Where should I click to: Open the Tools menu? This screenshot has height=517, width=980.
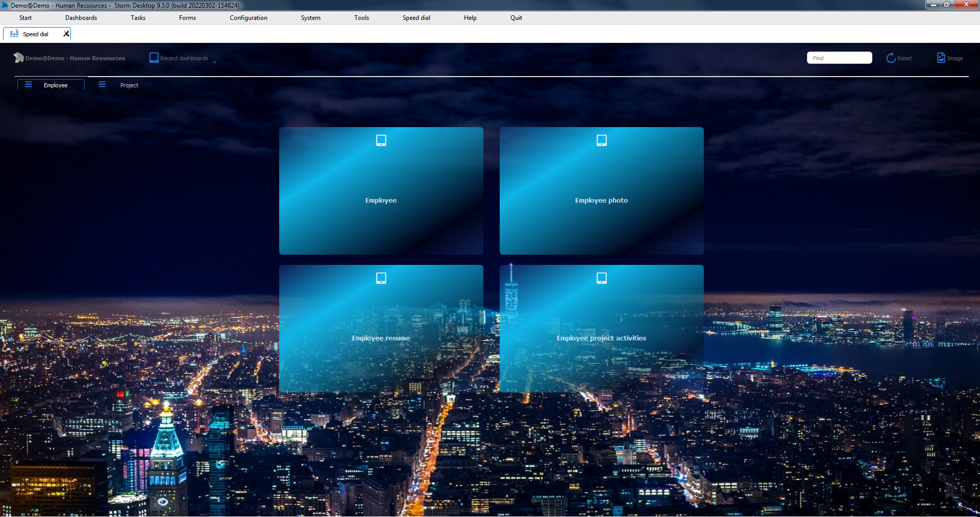(x=361, y=18)
